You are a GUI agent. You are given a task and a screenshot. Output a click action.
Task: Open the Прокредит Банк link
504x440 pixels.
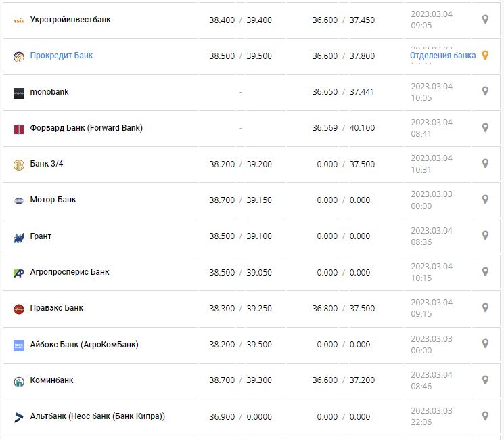62,56
